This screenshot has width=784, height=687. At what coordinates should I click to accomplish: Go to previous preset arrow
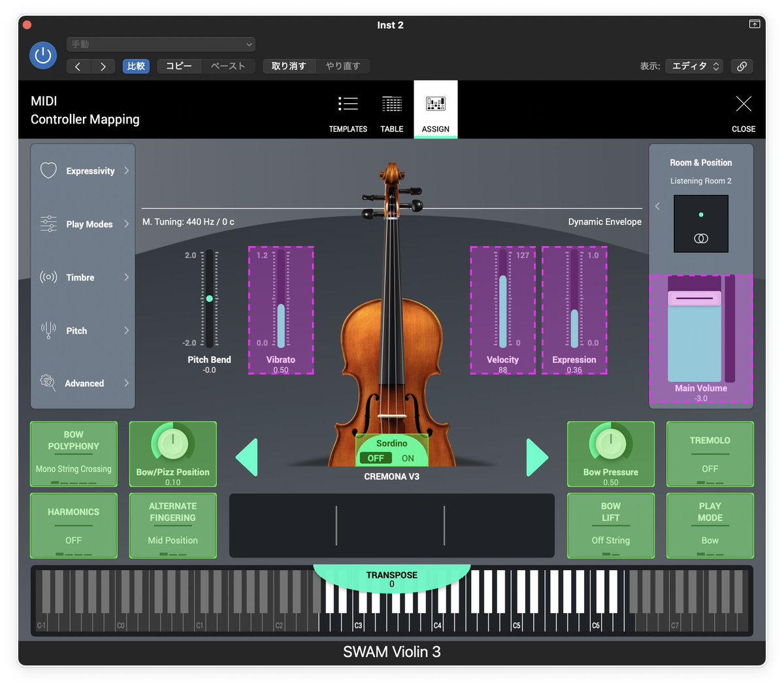78,66
